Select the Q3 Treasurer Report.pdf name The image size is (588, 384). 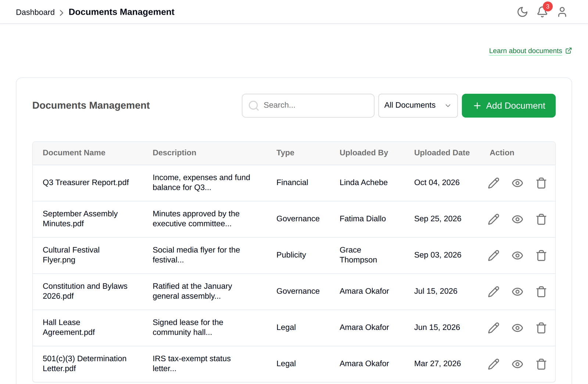(86, 183)
